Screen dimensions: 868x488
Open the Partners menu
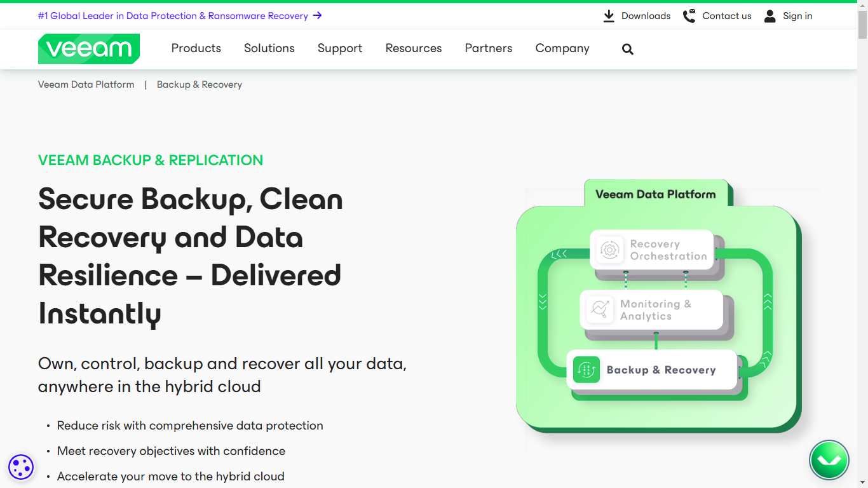489,48
